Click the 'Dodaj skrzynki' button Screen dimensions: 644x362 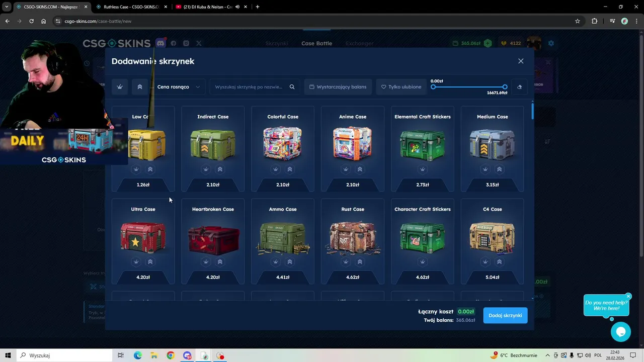pos(505,315)
